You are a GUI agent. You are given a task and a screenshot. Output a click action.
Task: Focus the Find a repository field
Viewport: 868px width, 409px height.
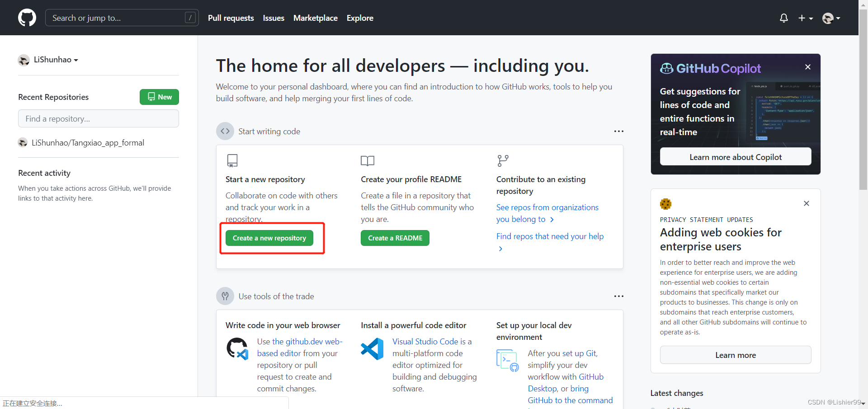tap(99, 118)
